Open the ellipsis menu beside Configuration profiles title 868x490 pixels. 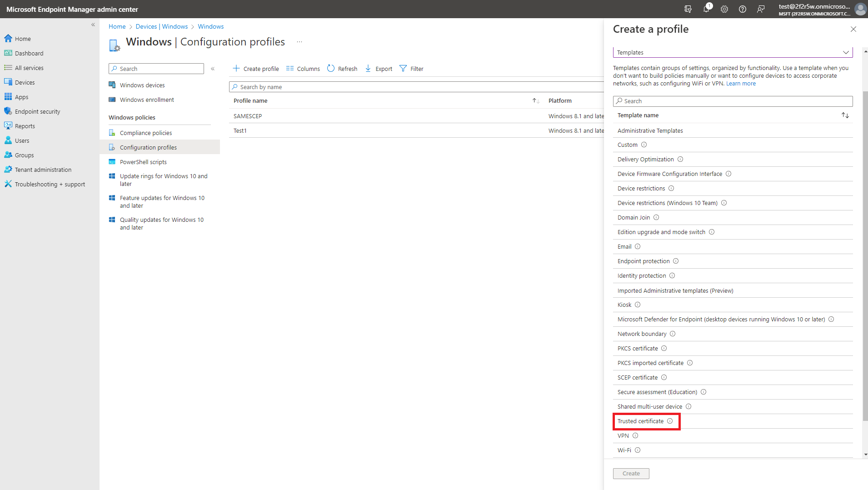[x=299, y=41]
